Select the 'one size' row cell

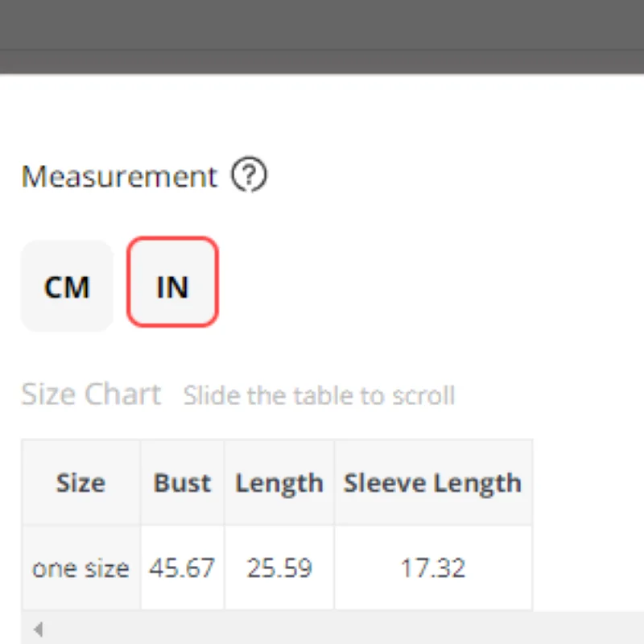point(80,568)
